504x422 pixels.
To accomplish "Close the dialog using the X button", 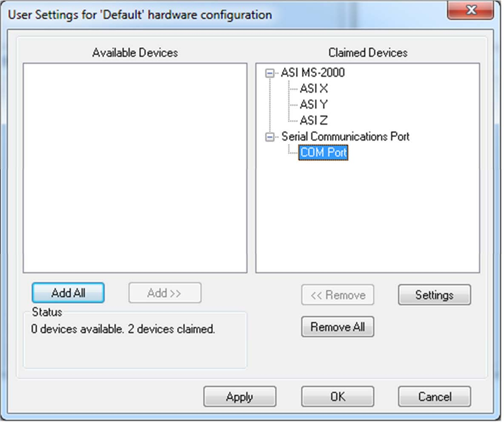I will [471, 11].
